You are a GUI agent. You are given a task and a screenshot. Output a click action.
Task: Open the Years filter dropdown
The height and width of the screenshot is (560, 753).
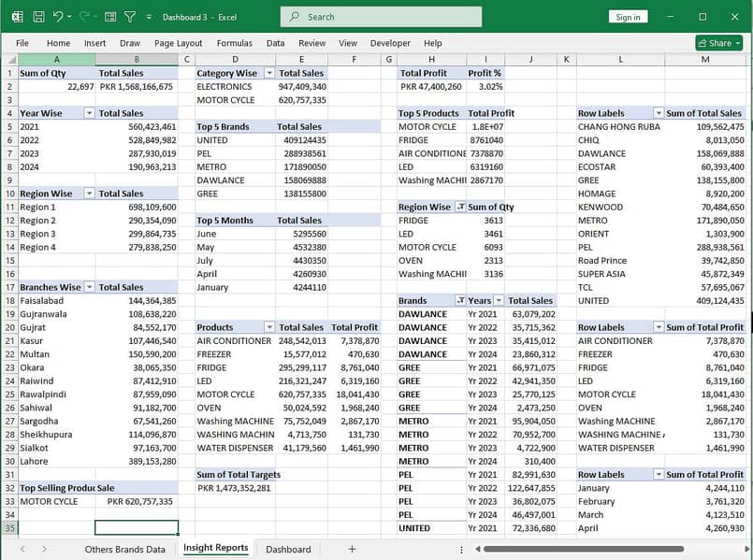click(499, 300)
